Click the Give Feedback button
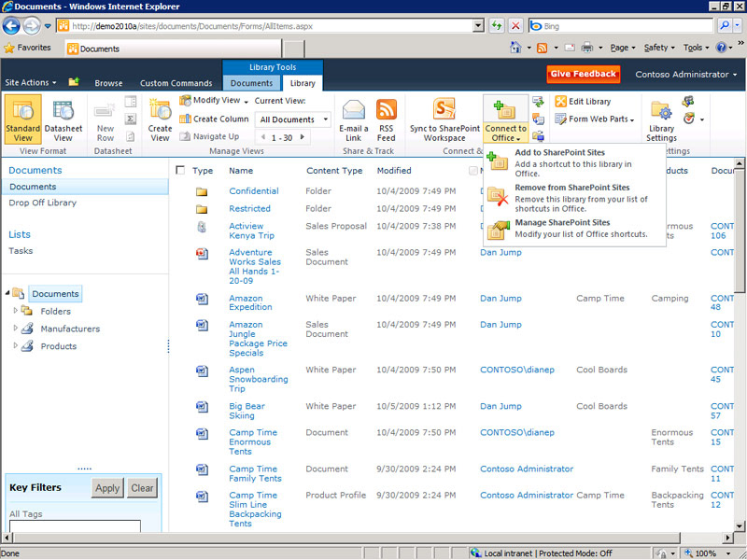This screenshot has height=560, width=747. 583,74
